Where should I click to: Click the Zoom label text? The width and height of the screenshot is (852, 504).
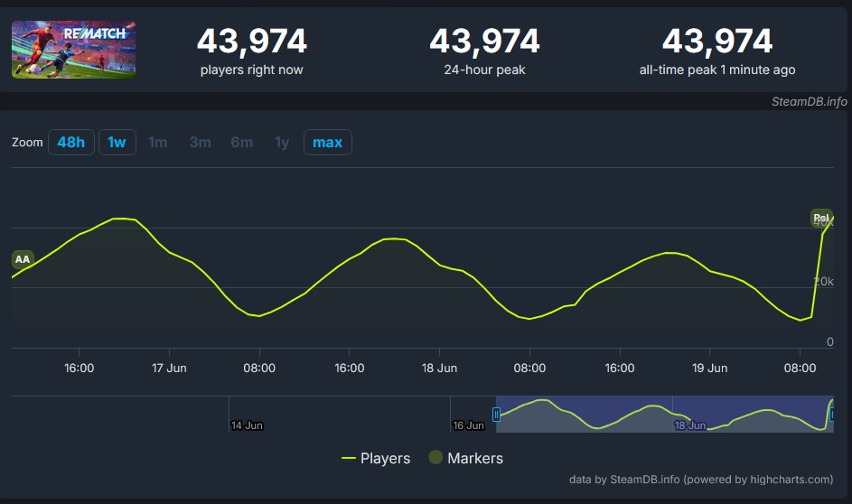point(27,143)
